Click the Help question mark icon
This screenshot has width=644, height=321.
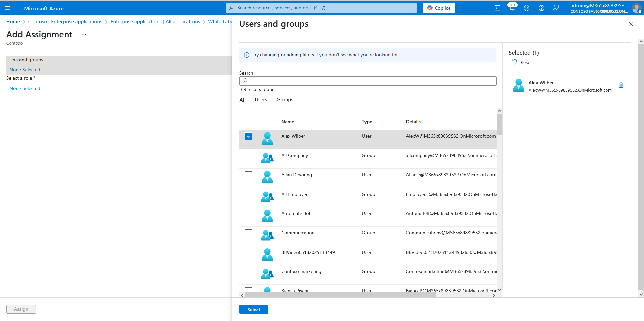pos(541,8)
